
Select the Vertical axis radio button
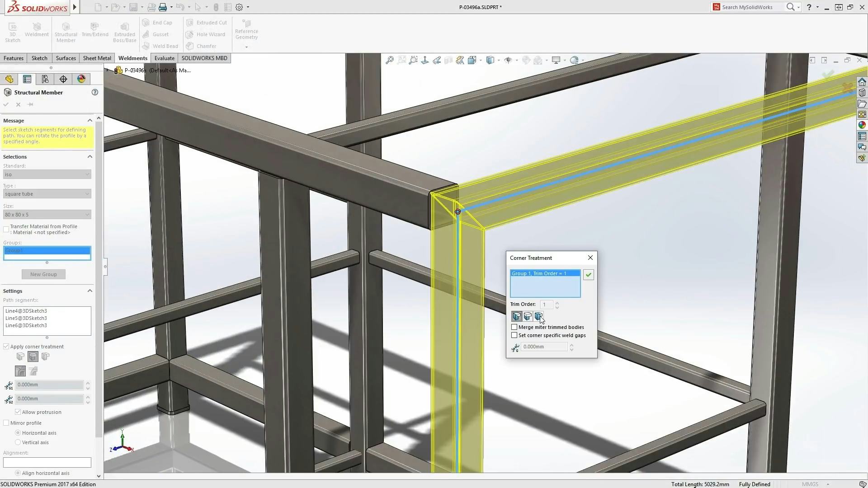click(18, 442)
